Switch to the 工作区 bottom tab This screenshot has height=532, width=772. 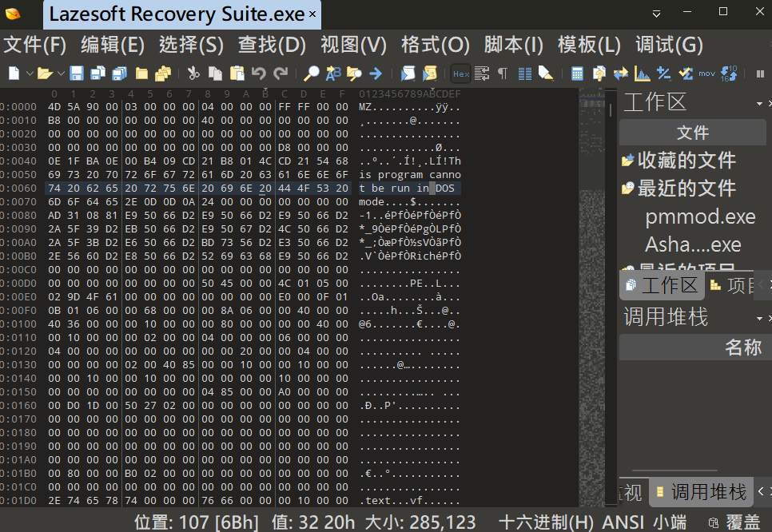pyautogui.click(x=663, y=285)
